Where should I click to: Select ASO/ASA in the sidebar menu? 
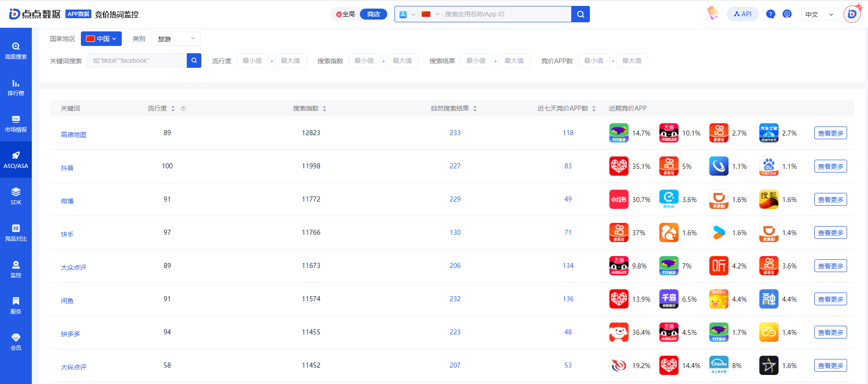[x=16, y=160]
